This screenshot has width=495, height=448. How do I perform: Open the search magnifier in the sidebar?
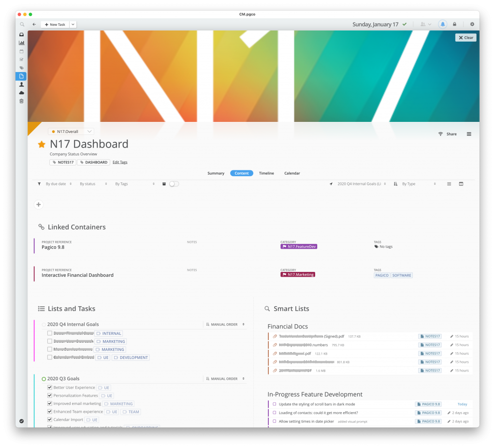(22, 24)
